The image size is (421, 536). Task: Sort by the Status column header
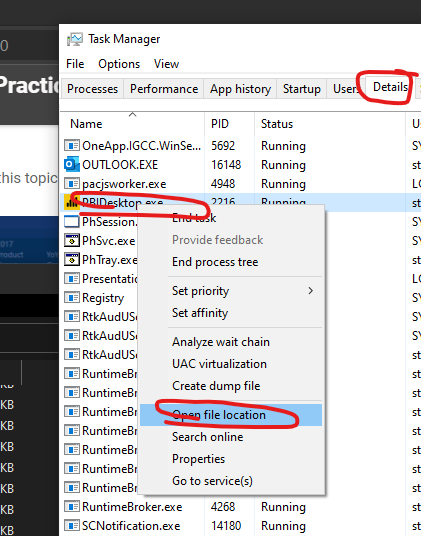[330, 124]
